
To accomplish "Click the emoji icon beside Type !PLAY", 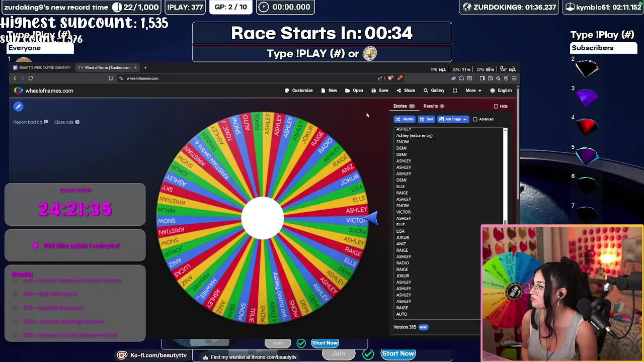I will coord(370,54).
